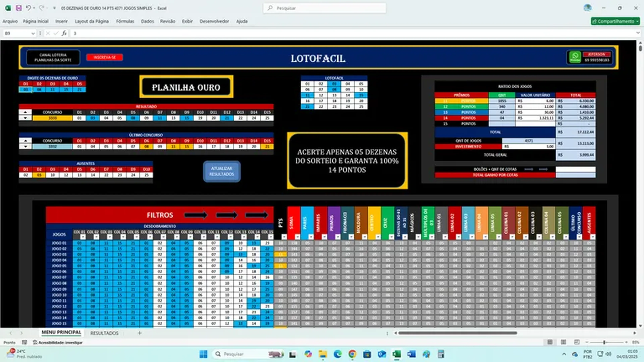The width and height of the screenshot is (644, 362).
Task: Click the INSCREVA-SE red button
Action: (104, 57)
